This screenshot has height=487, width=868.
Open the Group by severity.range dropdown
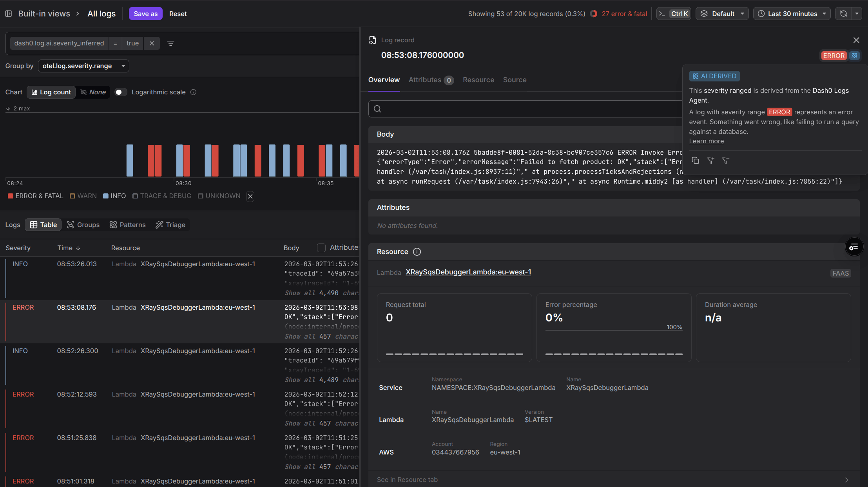pyautogui.click(x=83, y=66)
